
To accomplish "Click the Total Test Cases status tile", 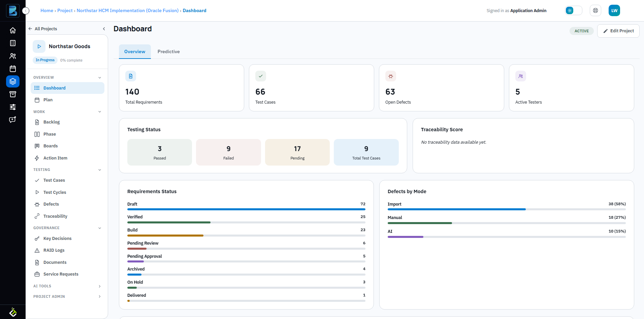I will click(366, 152).
